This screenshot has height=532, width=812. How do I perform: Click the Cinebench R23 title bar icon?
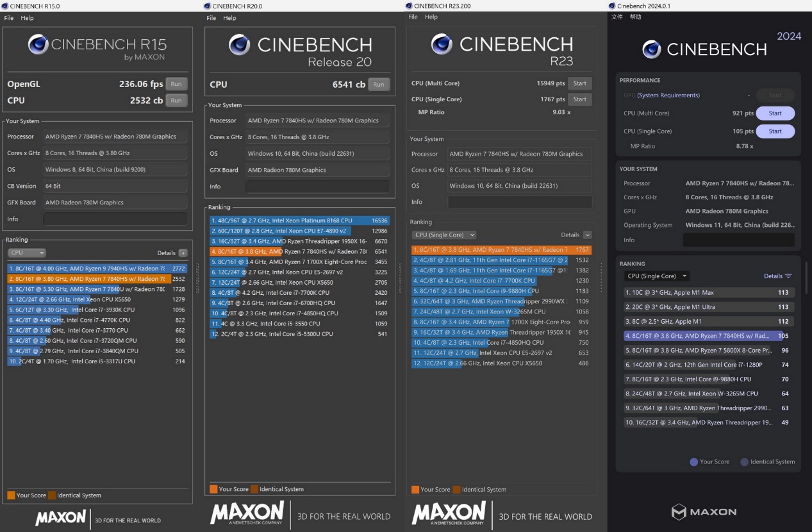(x=410, y=6)
